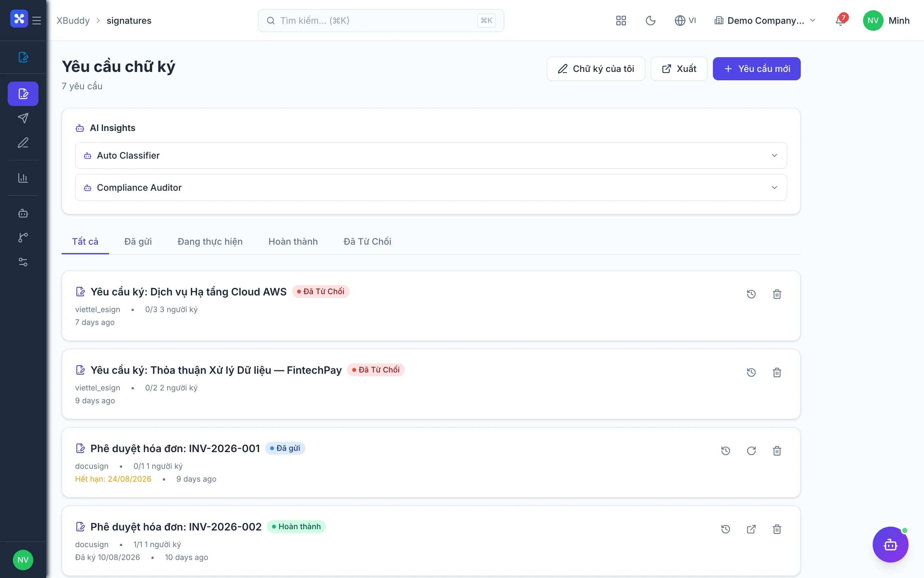Delete the INV-2026-002 request
924x578 pixels.
point(777,529)
